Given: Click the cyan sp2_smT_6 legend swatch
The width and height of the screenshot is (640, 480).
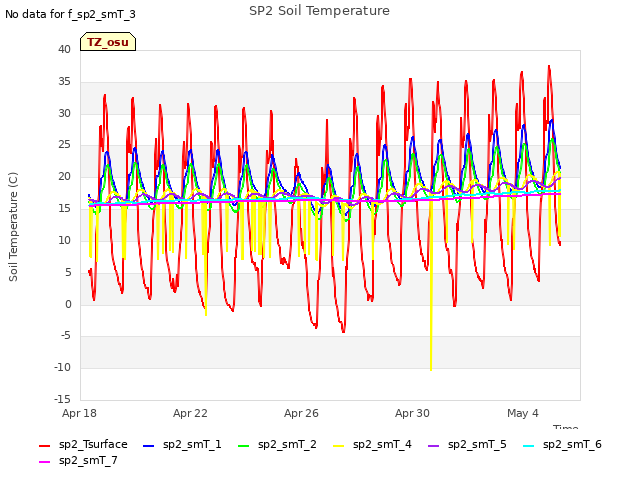Looking at the screenshot, I should coord(529,446).
